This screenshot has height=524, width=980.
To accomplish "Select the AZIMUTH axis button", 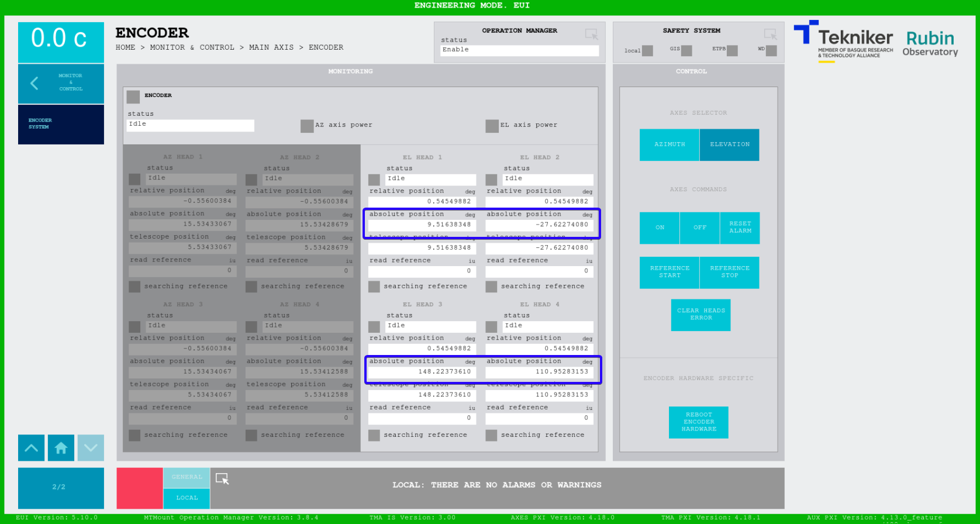I will (x=670, y=144).
